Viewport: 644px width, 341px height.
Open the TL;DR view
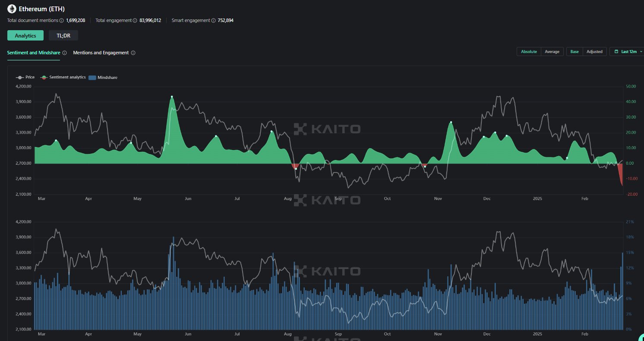click(x=63, y=36)
